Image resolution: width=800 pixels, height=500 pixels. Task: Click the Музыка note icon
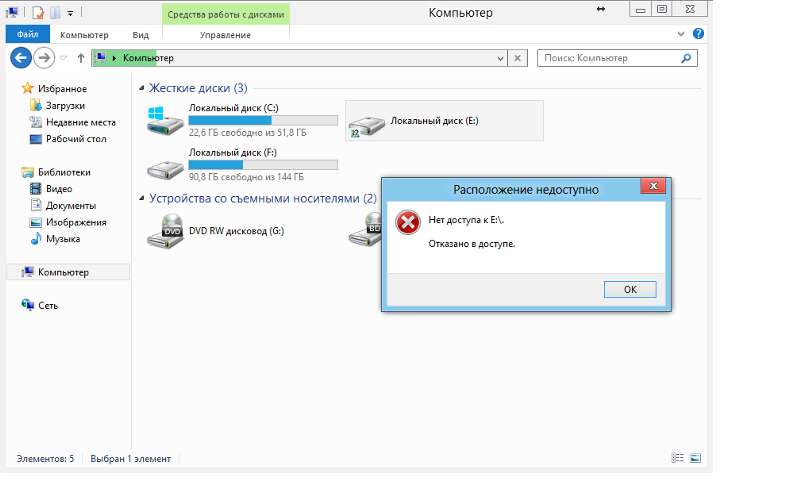(x=36, y=238)
